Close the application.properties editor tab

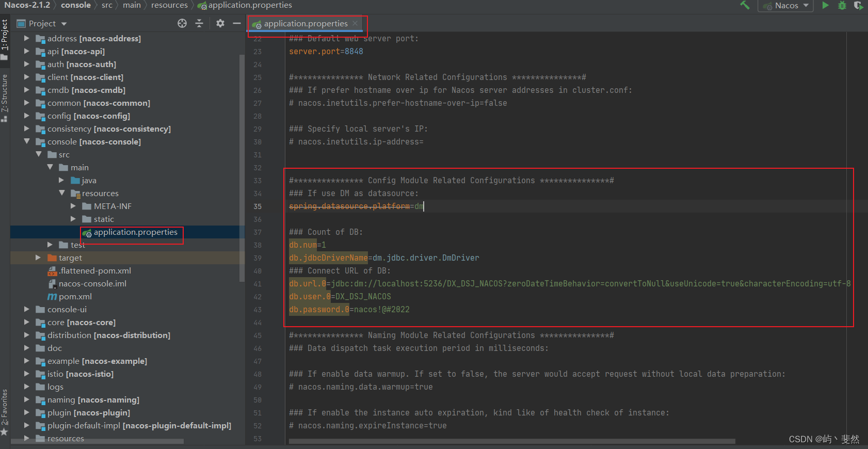click(355, 23)
